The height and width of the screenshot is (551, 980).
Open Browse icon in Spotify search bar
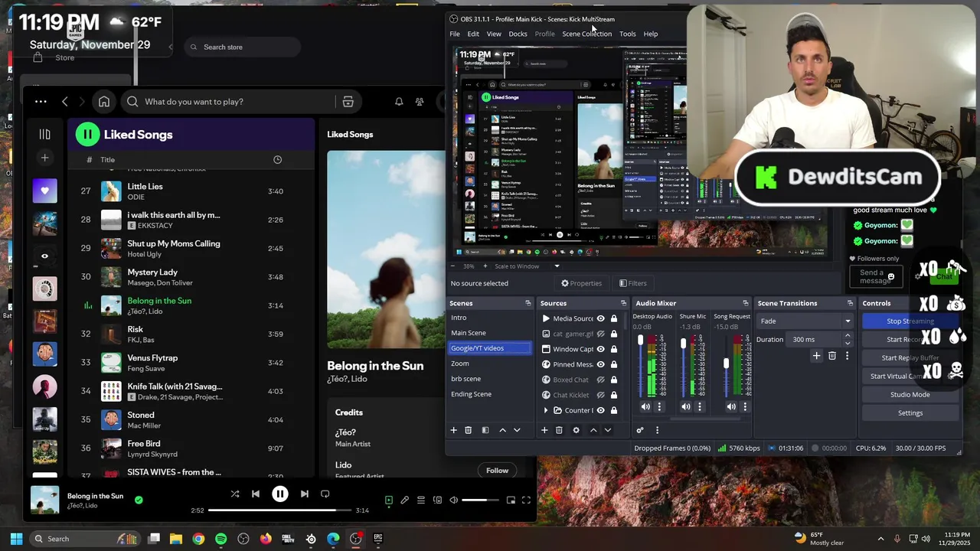[348, 101]
